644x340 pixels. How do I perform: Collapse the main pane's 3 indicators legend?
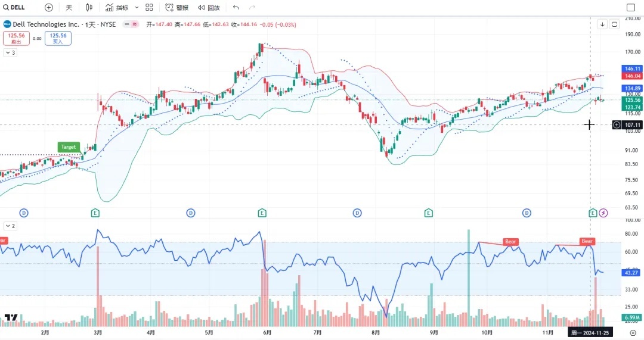(x=10, y=53)
